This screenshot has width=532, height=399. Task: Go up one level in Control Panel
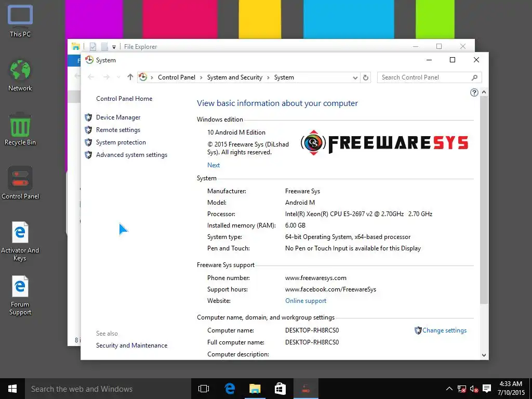(x=130, y=77)
